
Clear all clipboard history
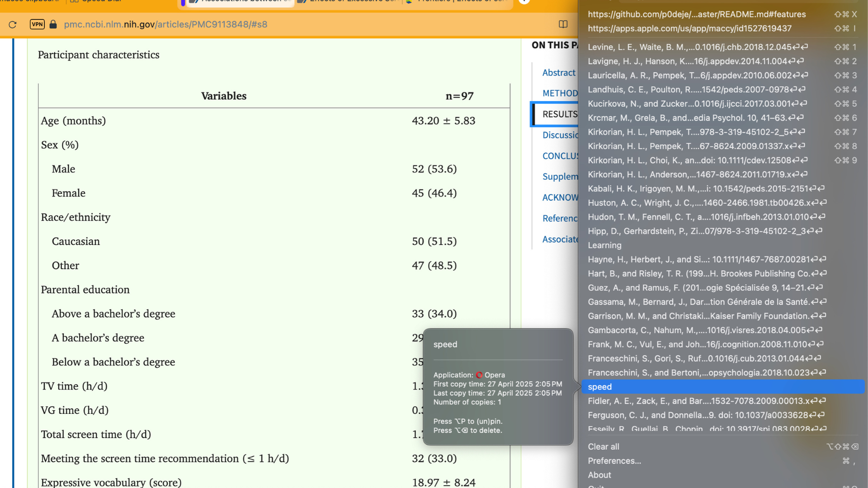[x=603, y=446]
